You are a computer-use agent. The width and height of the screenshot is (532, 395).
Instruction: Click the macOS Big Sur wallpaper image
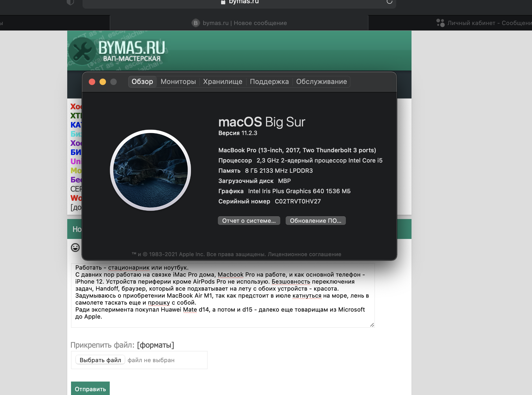(150, 170)
